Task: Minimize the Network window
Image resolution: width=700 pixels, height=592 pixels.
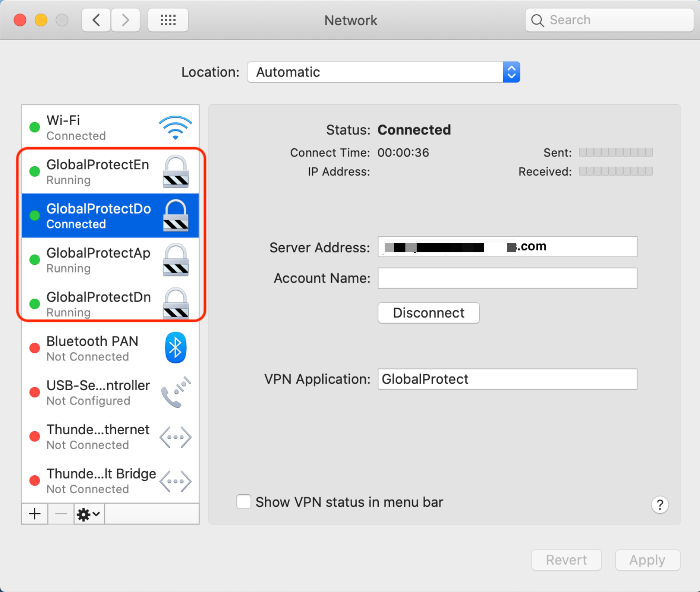Action: coord(41,20)
